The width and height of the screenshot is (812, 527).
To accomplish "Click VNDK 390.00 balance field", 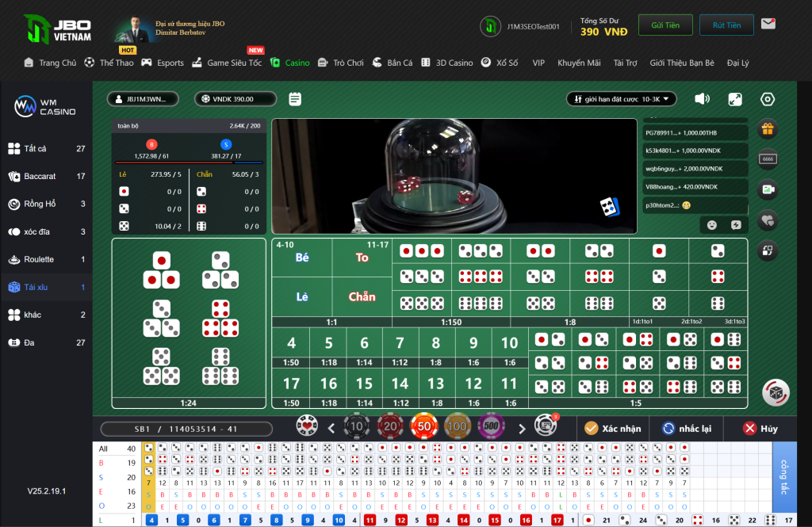I will point(235,99).
